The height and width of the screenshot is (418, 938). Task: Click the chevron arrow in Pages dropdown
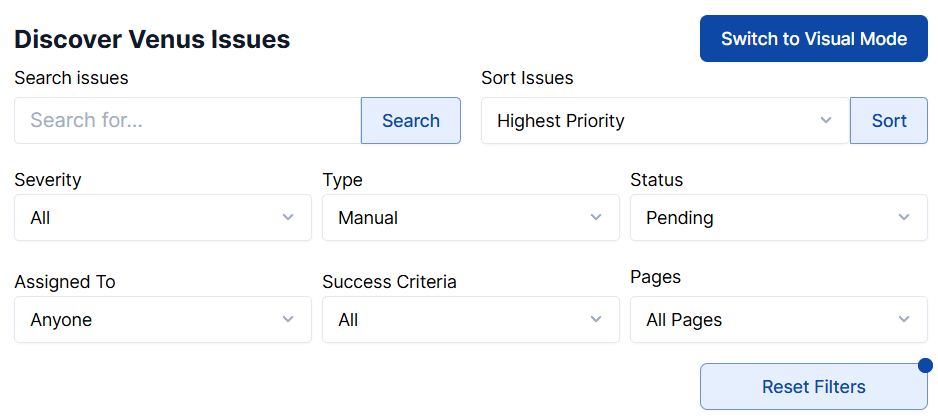click(904, 320)
